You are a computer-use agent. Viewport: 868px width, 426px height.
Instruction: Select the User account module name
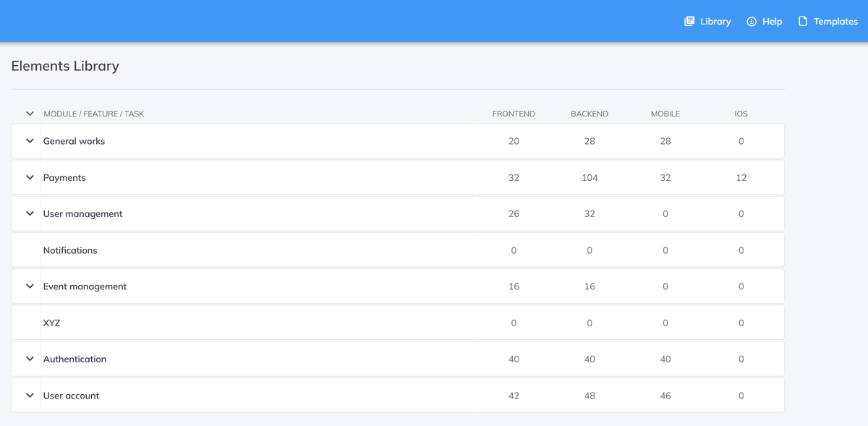(x=71, y=396)
